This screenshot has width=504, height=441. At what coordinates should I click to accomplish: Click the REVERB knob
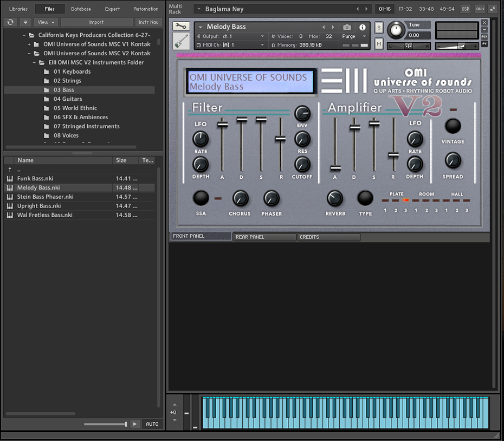tap(334, 198)
